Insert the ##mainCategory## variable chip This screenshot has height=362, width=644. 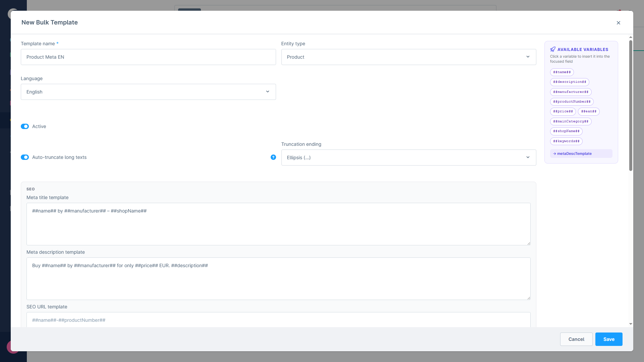pos(571,121)
